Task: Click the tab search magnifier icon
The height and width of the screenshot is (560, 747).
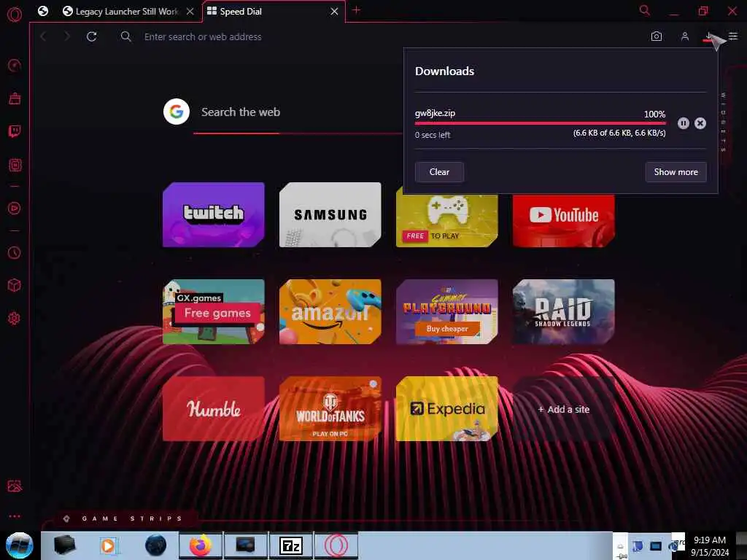Action: [x=645, y=10]
